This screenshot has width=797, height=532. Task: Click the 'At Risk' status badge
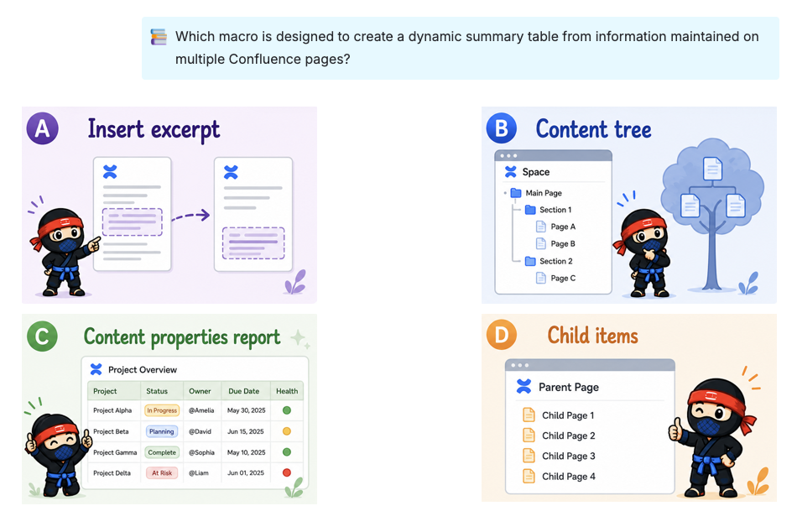162,473
